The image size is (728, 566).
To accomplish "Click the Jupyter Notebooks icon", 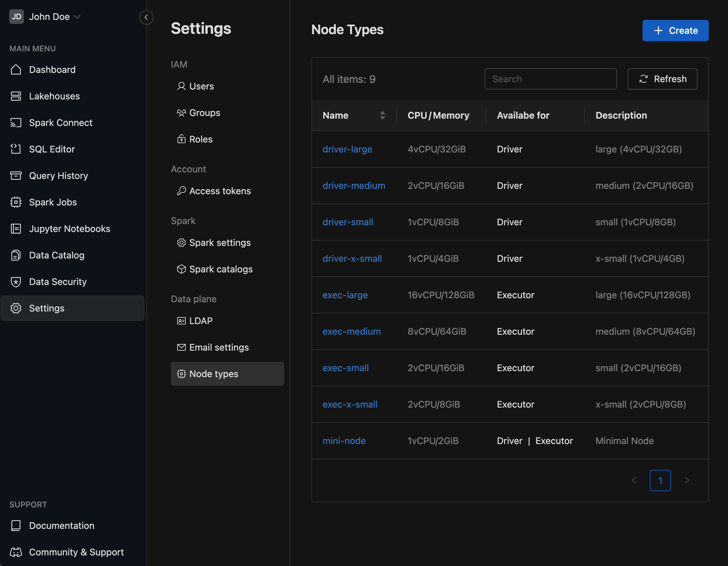I will 16,229.
